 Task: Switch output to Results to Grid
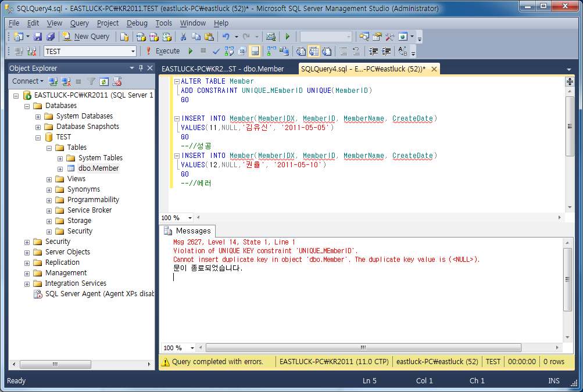(314, 51)
